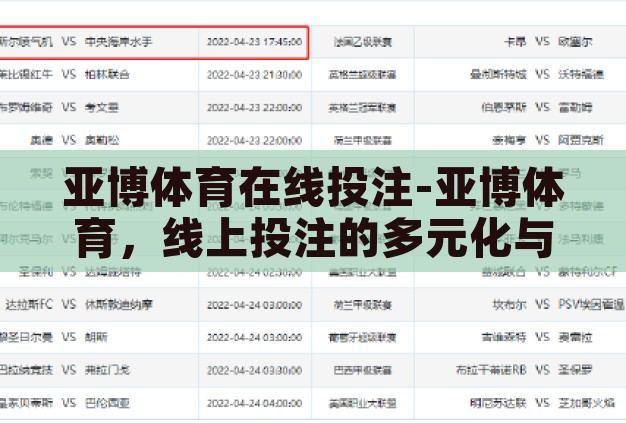Screen dimensions: 626x423
Task: Select the team name 明尼苏达联
Action: coord(498,403)
